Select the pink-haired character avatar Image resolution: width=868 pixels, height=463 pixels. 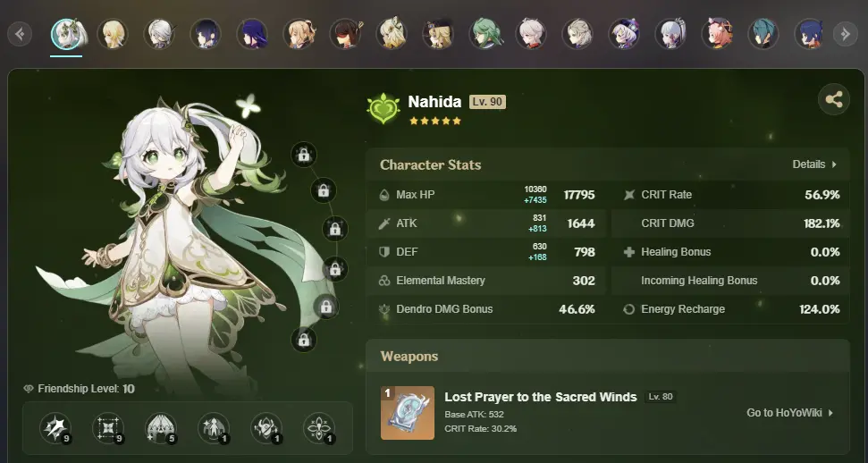pos(717,34)
